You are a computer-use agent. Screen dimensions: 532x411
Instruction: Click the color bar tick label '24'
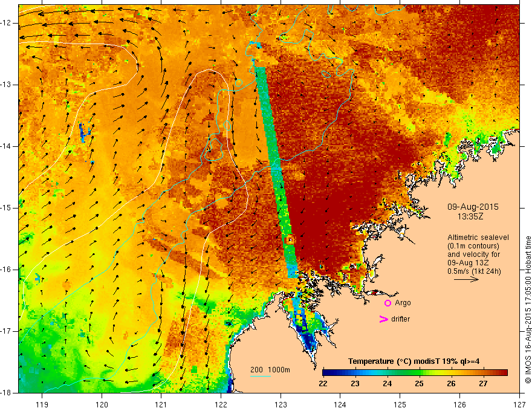[387, 384]
